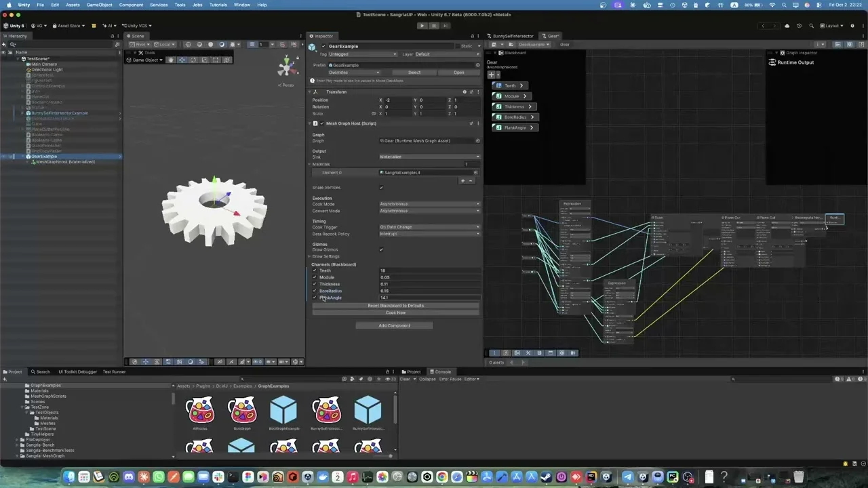Click the Cook Now button
868x488 pixels.
[x=395, y=312]
